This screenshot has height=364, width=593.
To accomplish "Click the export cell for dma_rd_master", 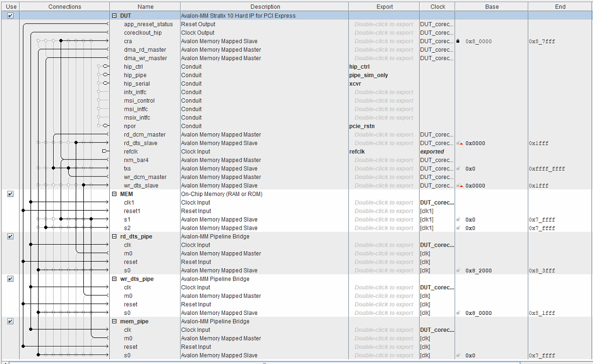I will click(x=384, y=50).
